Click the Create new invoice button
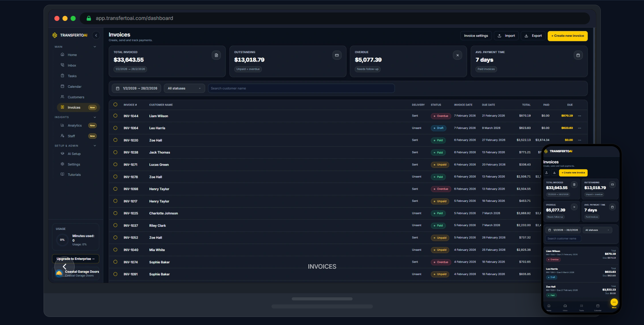This screenshot has height=325, width=644. pyautogui.click(x=567, y=36)
